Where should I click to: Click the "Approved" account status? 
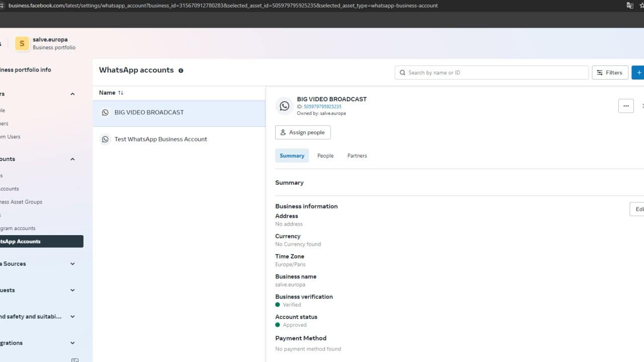(295, 325)
